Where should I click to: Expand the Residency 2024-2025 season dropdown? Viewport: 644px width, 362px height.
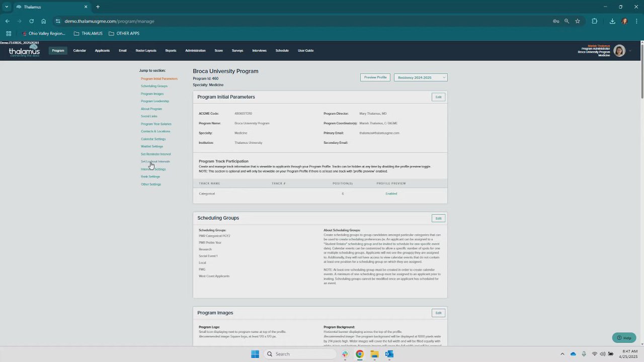pyautogui.click(x=421, y=77)
